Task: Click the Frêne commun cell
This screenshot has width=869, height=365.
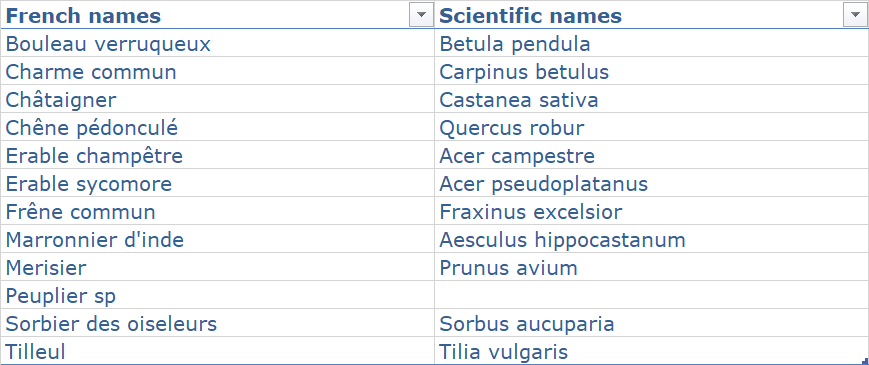Action: point(217,212)
